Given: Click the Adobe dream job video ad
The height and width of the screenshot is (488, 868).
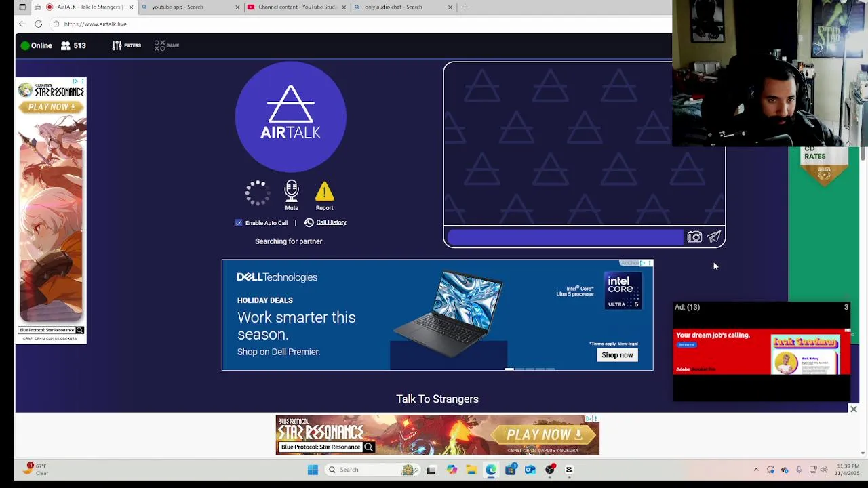Looking at the screenshot, I should coord(762,352).
